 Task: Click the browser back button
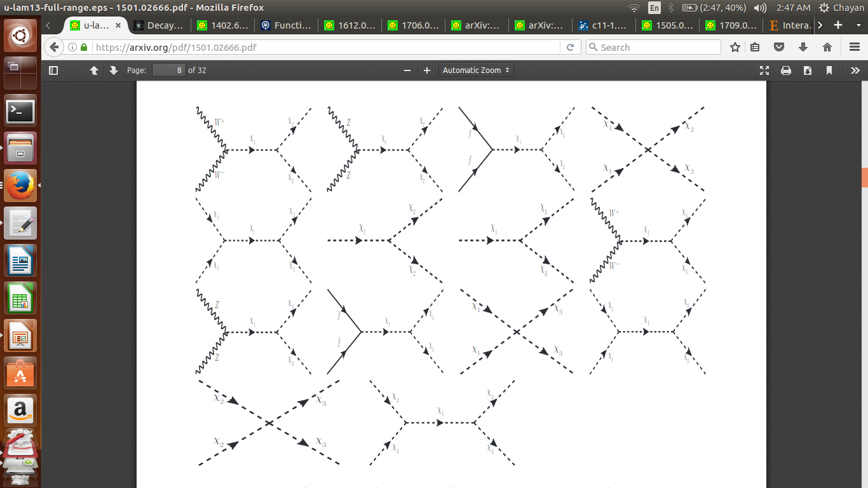pyautogui.click(x=53, y=47)
